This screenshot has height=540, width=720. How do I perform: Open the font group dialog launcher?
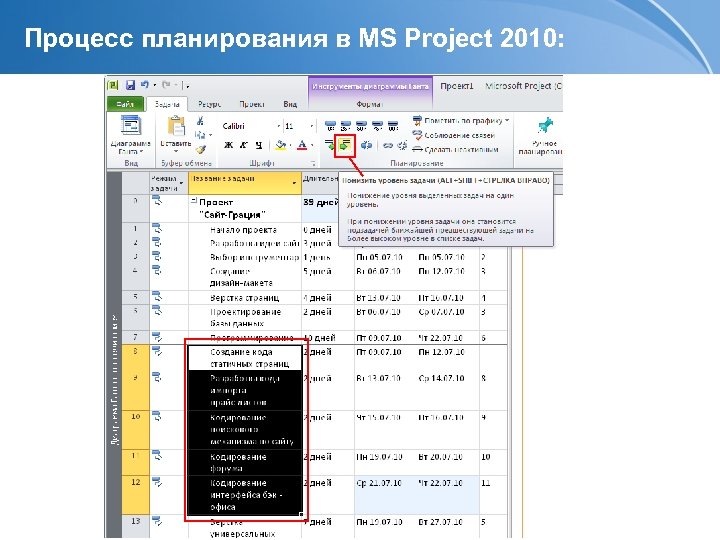tap(313, 163)
